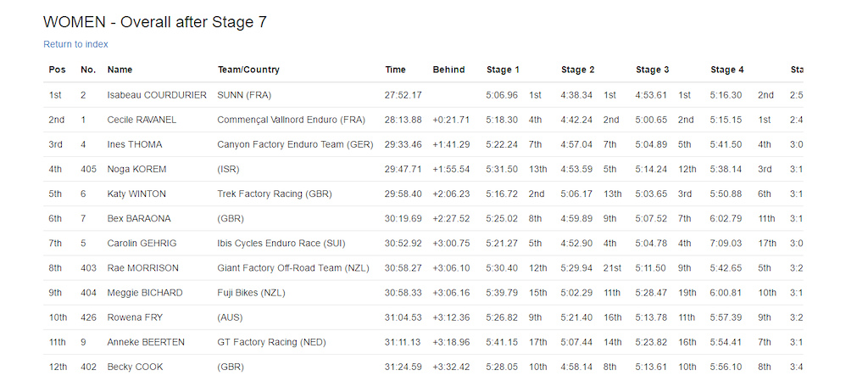The width and height of the screenshot is (868, 376).
Task: Click the Stage 4 column header
Action: point(726,70)
